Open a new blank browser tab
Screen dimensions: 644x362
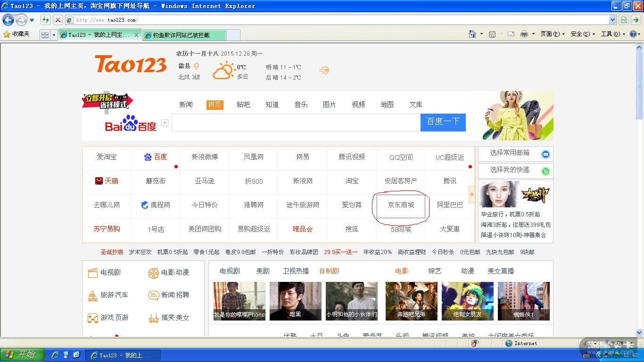click(233, 35)
